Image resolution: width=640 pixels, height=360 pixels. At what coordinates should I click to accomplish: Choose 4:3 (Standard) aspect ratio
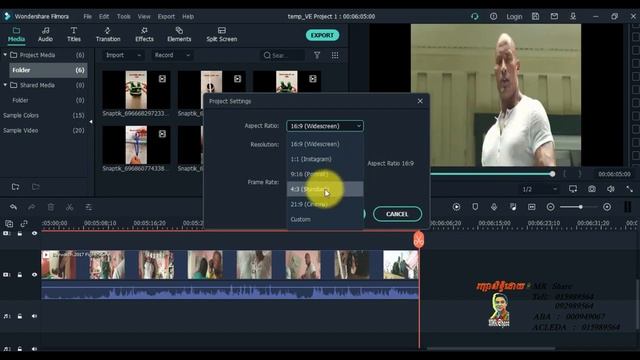[x=325, y=189]
